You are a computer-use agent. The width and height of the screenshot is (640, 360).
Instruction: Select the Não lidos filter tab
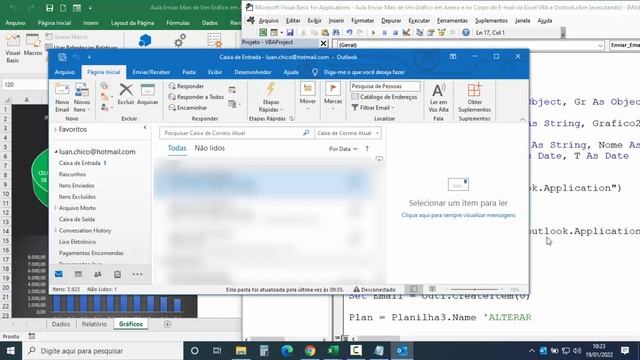[209, 148]
